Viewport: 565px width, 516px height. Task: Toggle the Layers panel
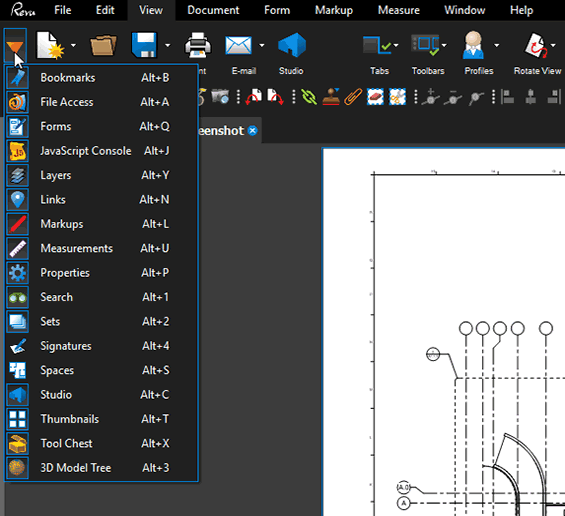101,175
